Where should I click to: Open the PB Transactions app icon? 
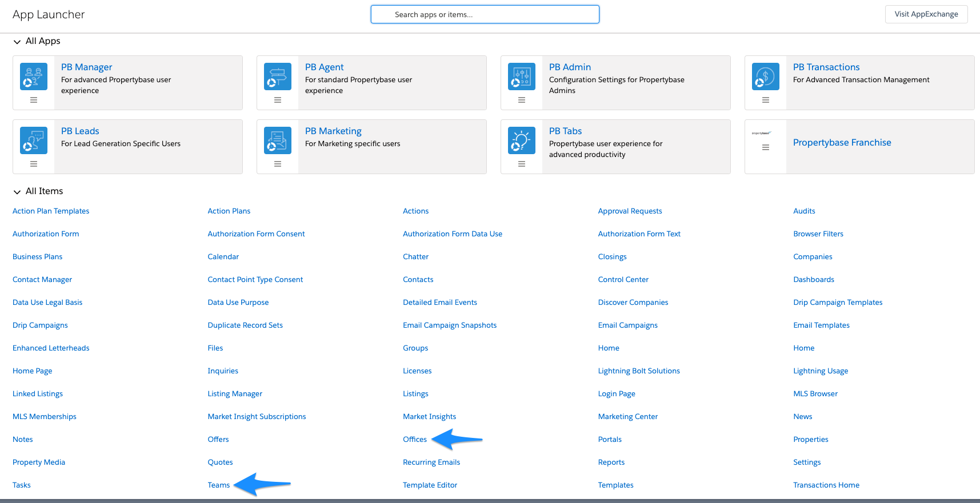766,77
